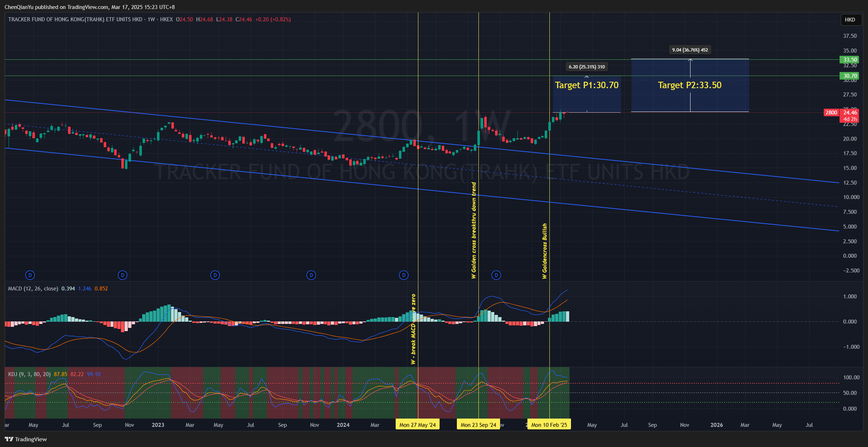Image resolution: width=868 pixels, height=447 pixels.
Task: Click the MACD line value 1.246
Action: 85,289
